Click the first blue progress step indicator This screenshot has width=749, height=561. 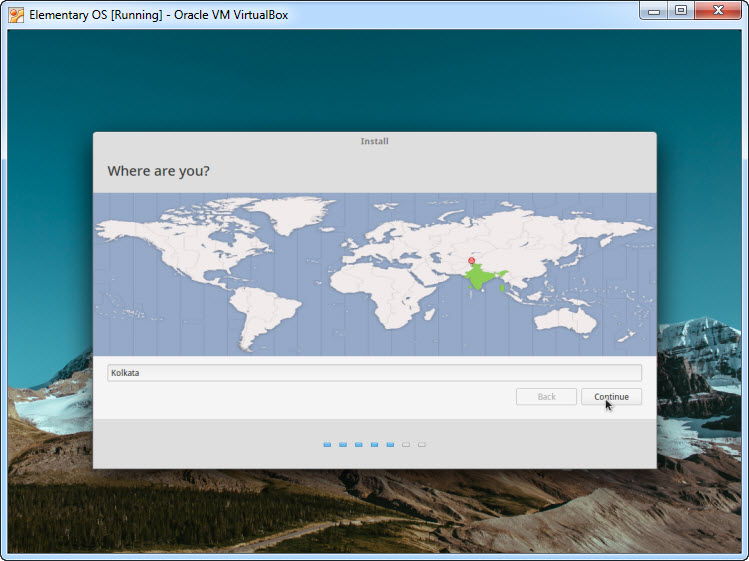pos(327,444)
